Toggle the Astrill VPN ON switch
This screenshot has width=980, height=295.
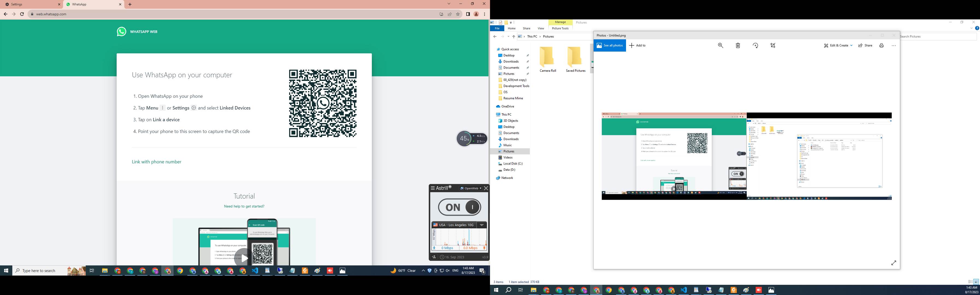tap(460, 207)
